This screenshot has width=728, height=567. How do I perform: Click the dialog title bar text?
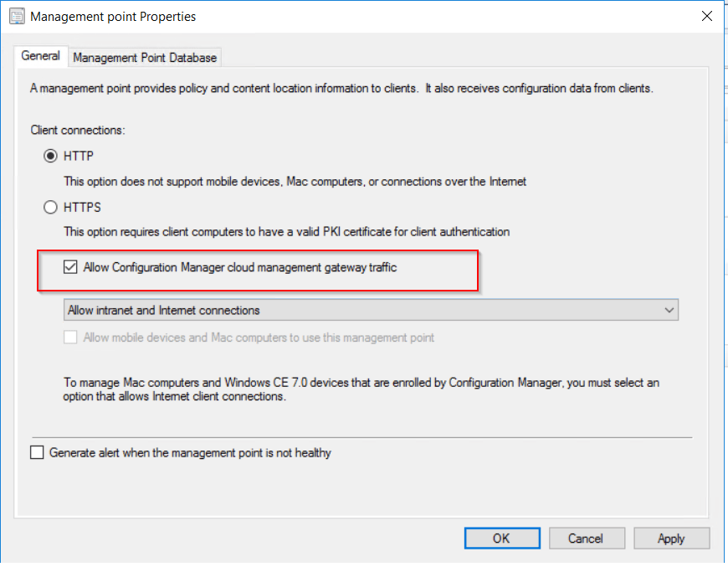(114, 16)
